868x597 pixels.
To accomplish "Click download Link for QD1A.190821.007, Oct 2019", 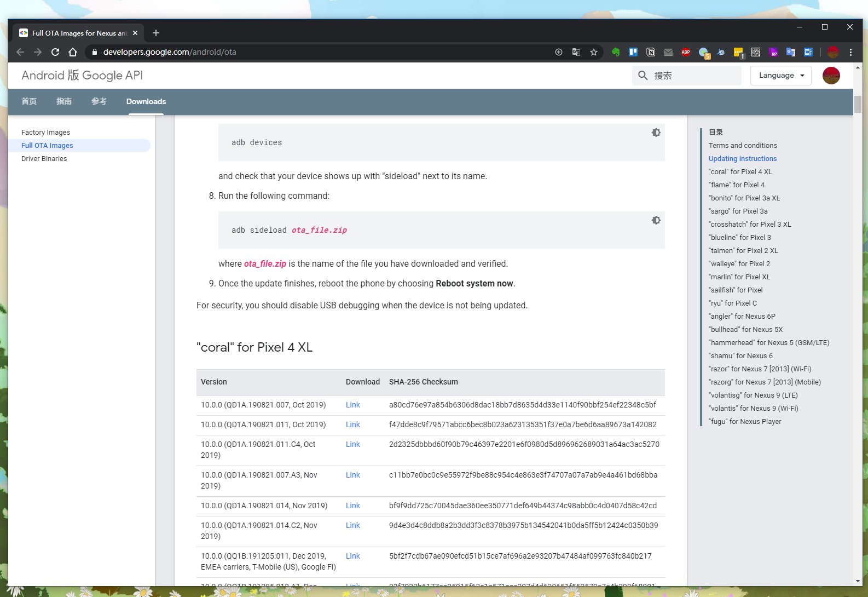I will click(352, 405).
